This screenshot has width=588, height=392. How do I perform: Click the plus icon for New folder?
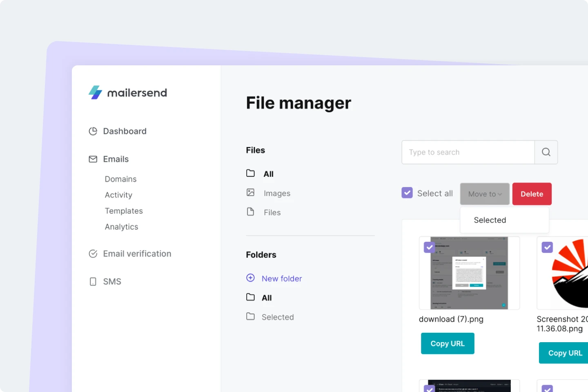point(250,278)
